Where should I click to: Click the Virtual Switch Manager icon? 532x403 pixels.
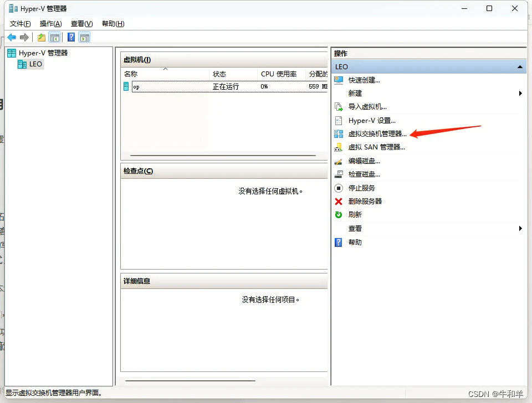tap(339, 134)
